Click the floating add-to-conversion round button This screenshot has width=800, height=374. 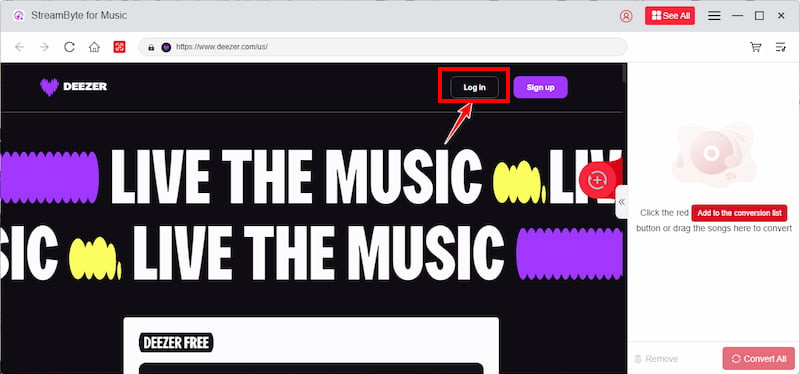click(596, 180)
